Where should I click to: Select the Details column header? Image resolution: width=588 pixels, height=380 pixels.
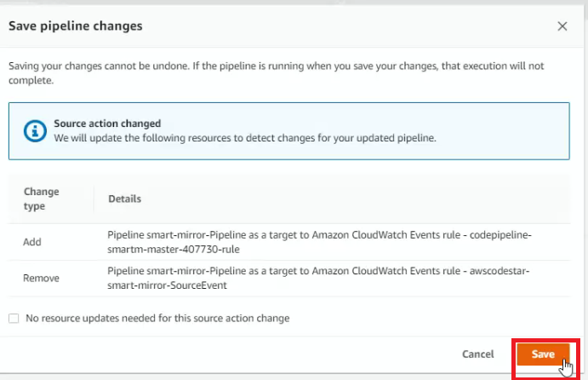[x=124, y=199]
